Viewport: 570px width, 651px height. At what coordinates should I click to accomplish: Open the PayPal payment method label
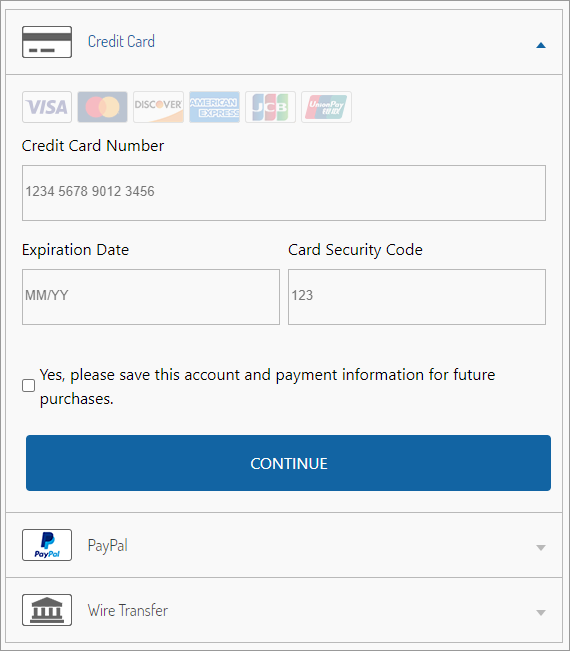(x=108, y=545)
